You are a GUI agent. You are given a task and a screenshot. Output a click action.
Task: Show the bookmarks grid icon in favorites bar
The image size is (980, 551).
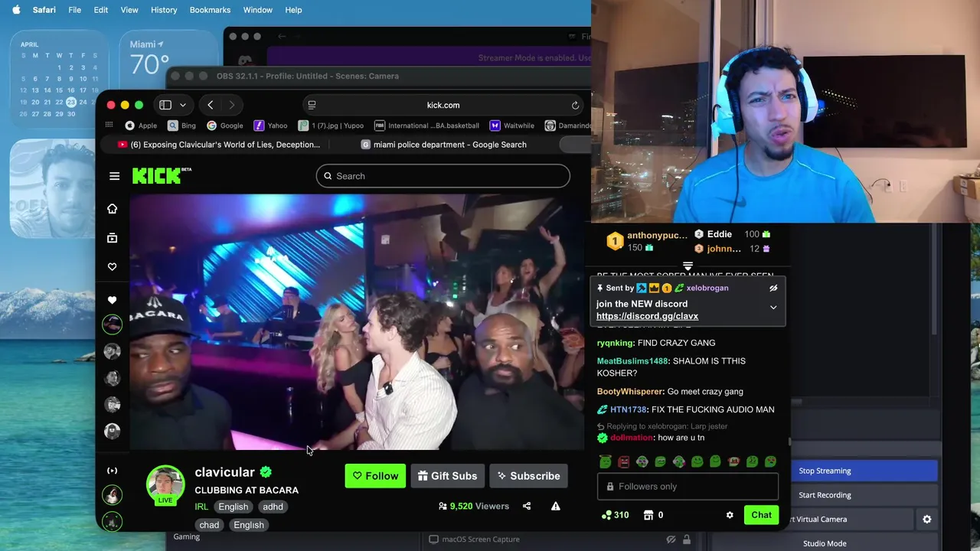tap(109, 126)
